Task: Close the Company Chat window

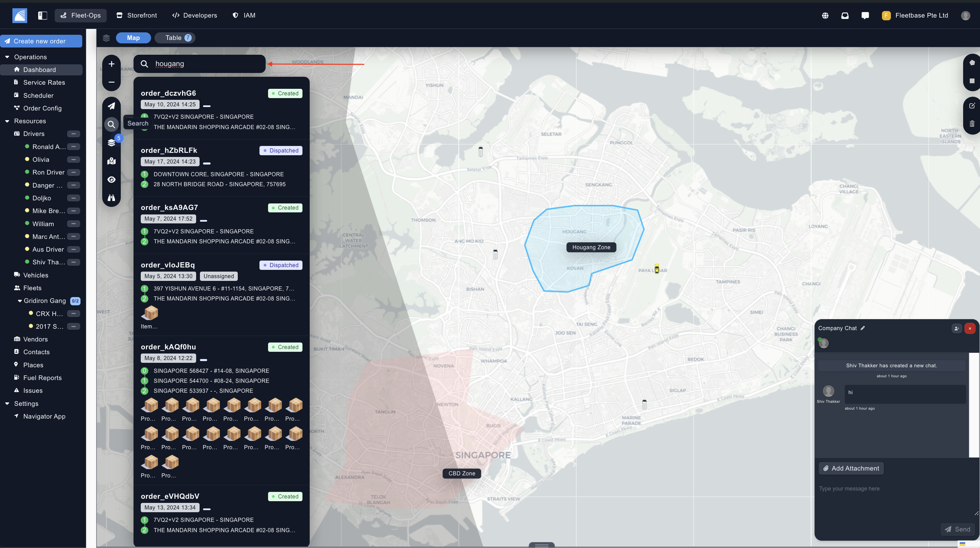Action: [x=970, y=328]
